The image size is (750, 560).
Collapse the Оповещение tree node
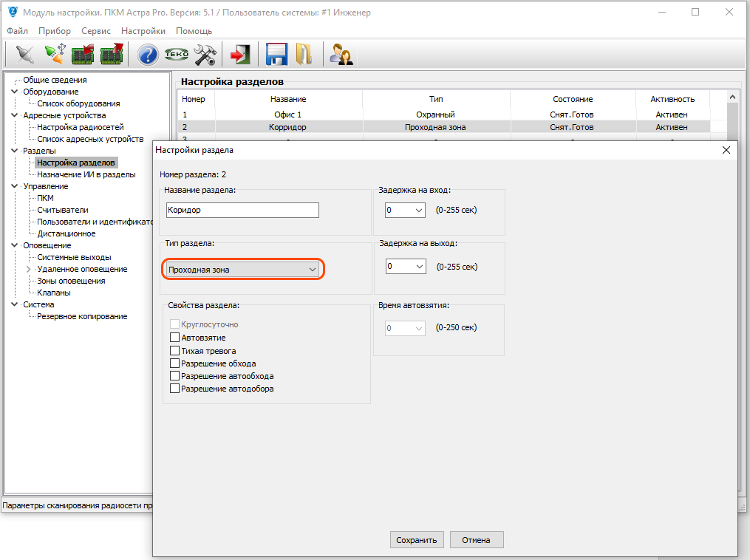14,245
